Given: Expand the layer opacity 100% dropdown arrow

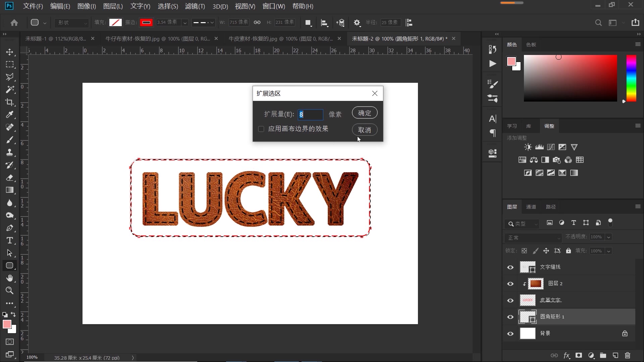Looking at the screenshot, I should tap(608, 237).
